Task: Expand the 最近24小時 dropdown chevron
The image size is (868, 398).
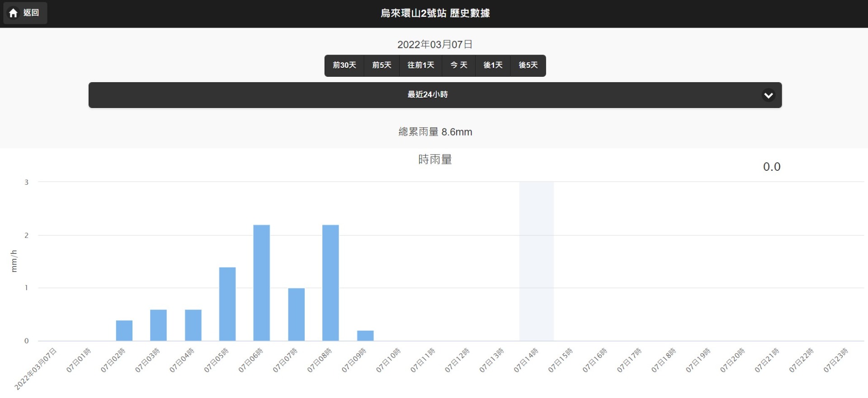Action: [768, 95]
